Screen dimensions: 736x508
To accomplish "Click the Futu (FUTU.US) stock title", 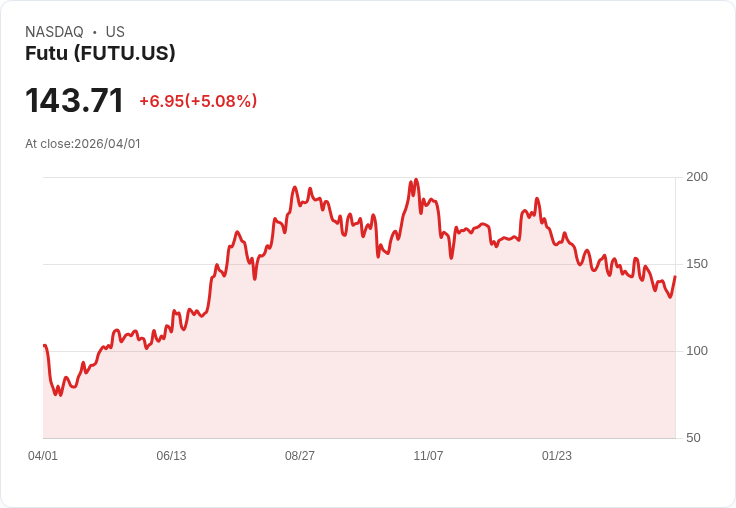I will 100,53.
